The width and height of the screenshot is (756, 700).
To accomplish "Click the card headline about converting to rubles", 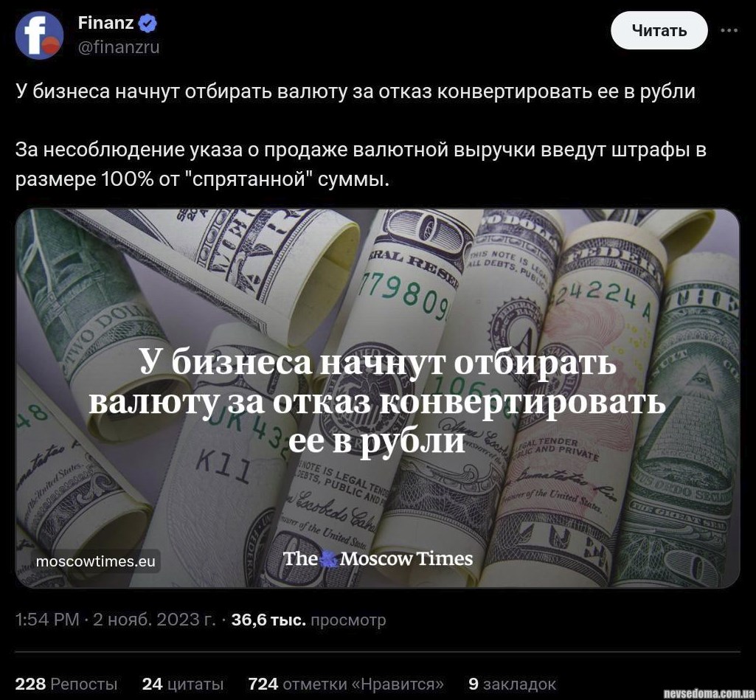I will coord(377,401).
